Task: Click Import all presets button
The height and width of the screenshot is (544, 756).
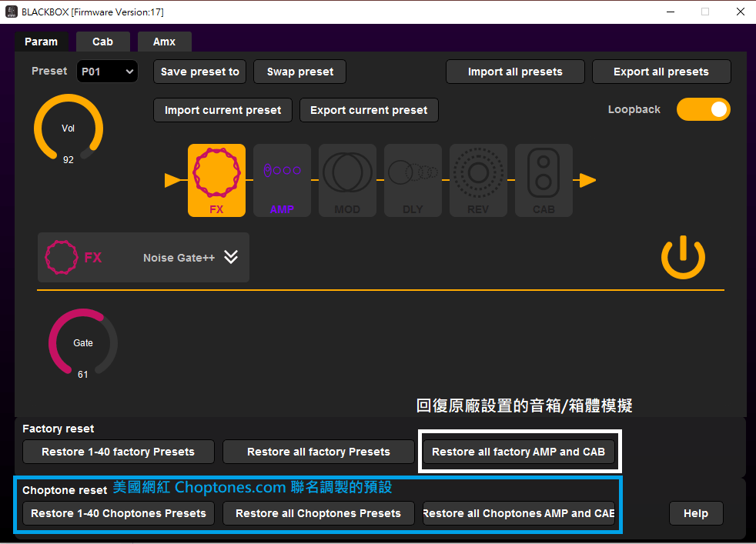Action: (x=515, y=72)
